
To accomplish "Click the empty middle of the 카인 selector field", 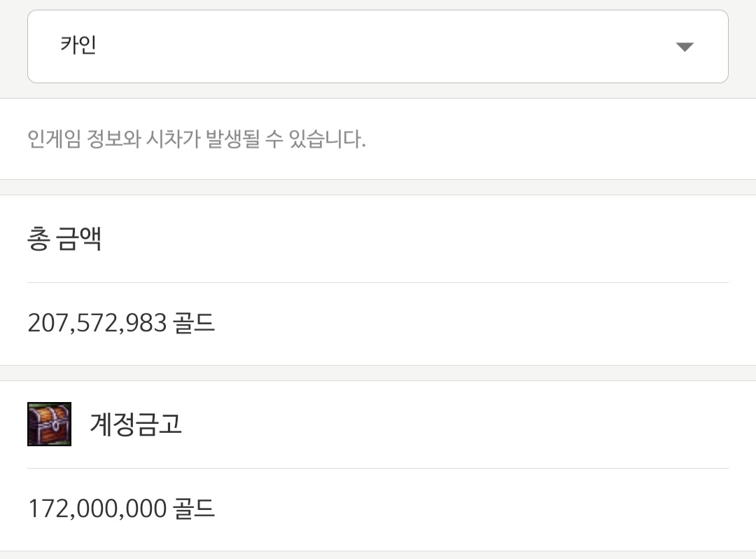I will click(x=377, y=46).
